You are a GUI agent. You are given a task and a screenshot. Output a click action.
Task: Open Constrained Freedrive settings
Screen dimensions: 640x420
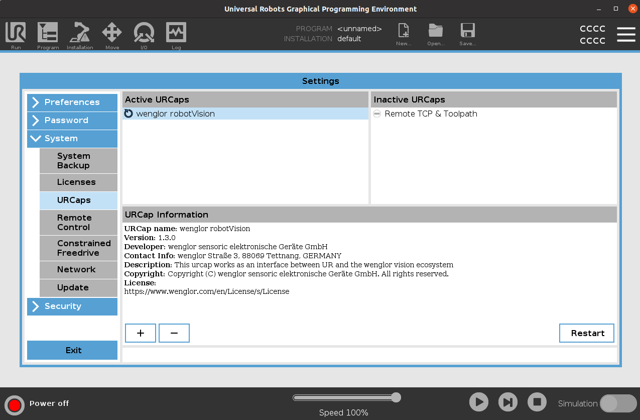coord(78,248)
